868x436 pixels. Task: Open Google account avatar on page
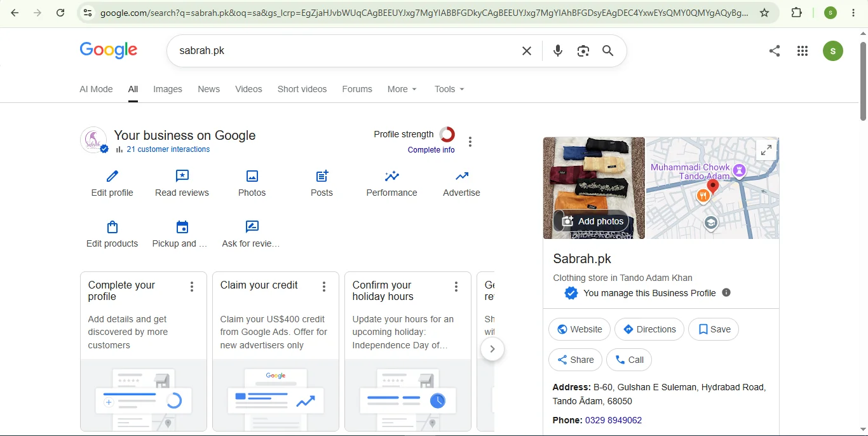pos(833,51)
